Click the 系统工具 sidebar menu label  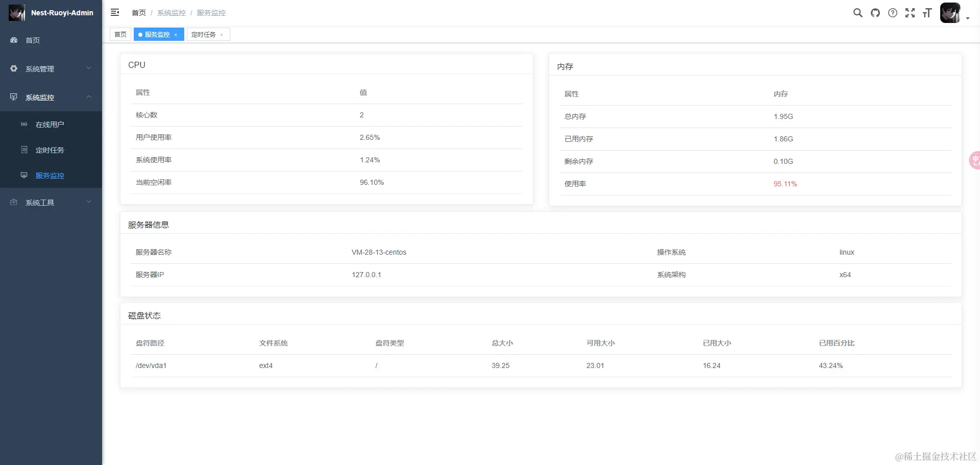tap(40, 203)
